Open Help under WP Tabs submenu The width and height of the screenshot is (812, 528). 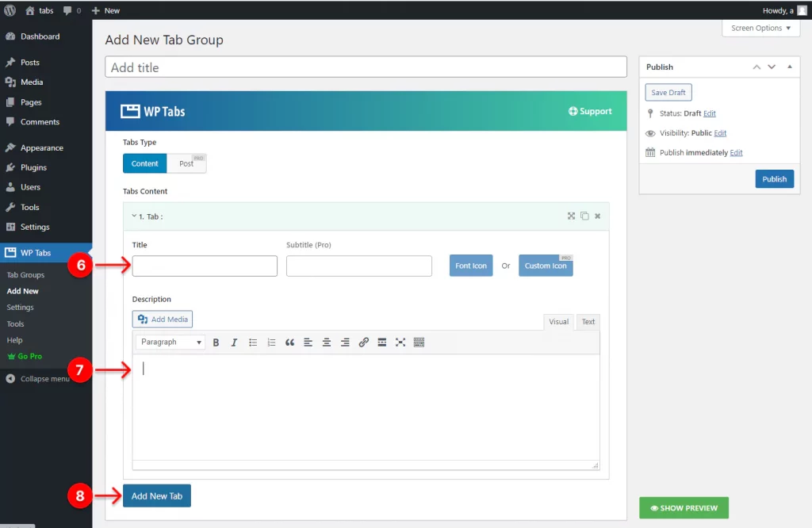coord(14,340)
